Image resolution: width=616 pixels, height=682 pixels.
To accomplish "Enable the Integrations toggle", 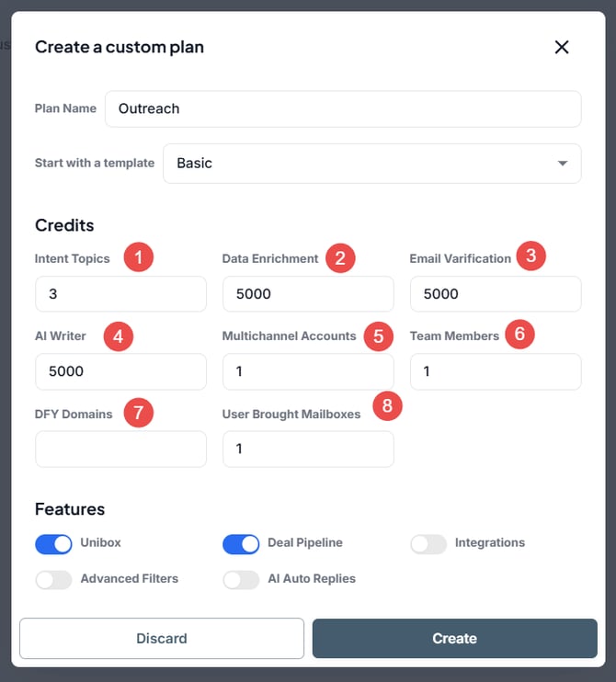I will pyautogui.click(x=428, y=544).
